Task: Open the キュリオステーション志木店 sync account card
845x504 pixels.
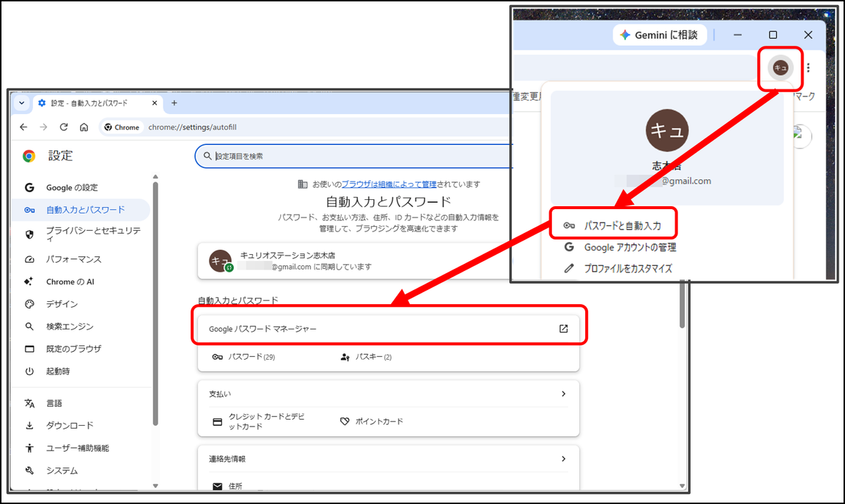Action: [356, 261]
